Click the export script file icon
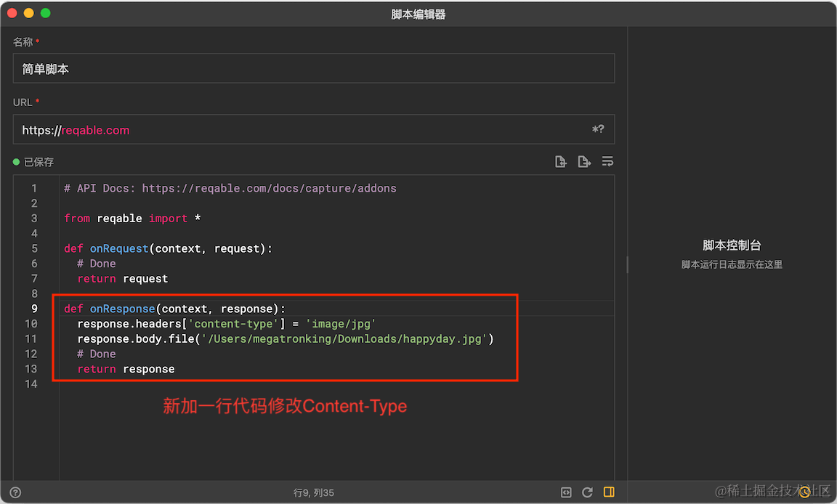The height and width of the screenshot is (504, 837). tap(584, 162)
